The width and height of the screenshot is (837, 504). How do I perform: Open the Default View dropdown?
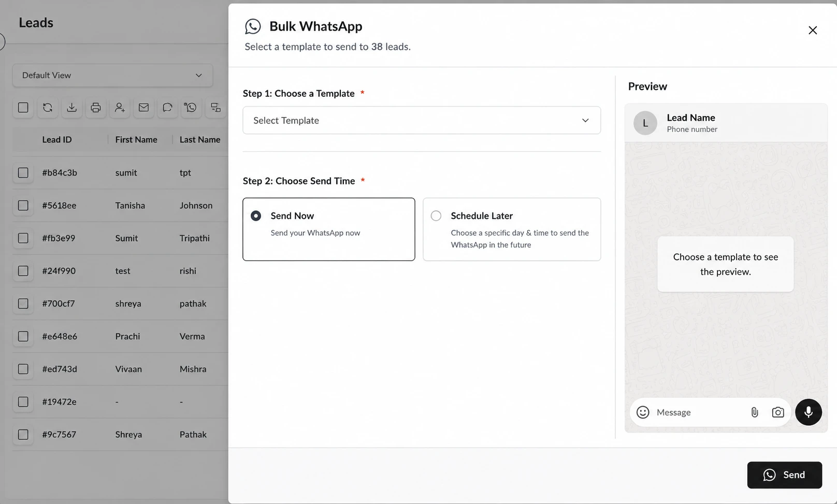112,75
